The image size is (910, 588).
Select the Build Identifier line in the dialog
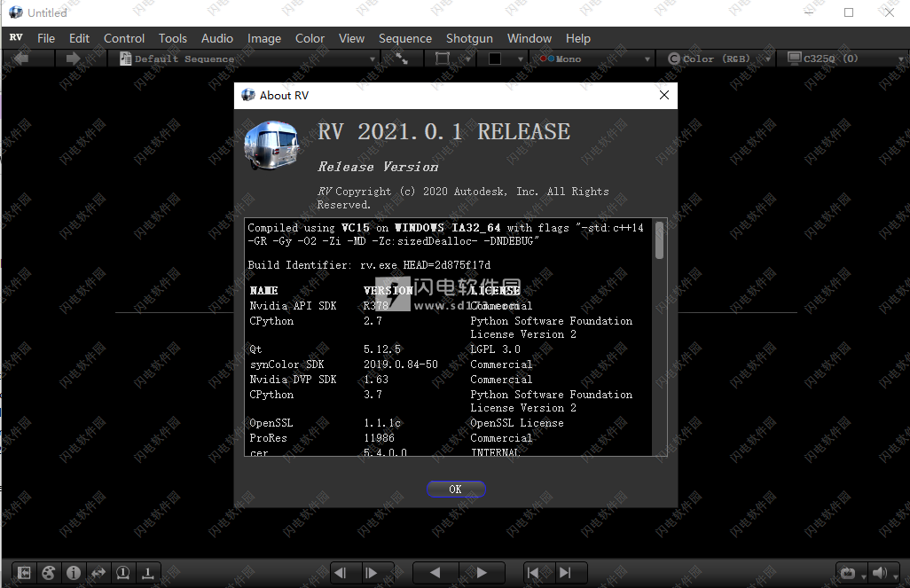pyautogui.click(x=369, y=265)
